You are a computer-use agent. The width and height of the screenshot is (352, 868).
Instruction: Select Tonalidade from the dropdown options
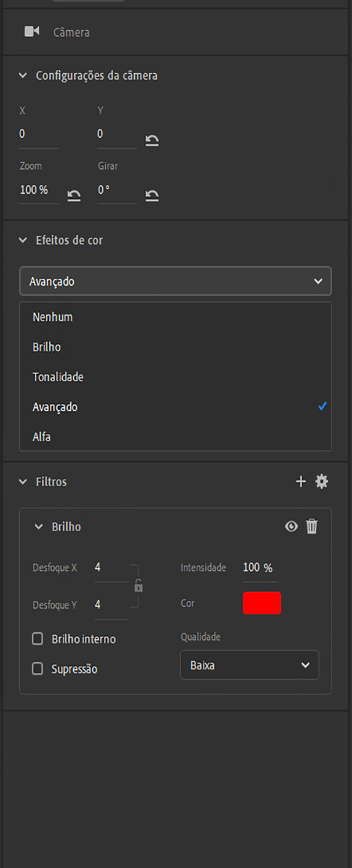tap(58, 376)
